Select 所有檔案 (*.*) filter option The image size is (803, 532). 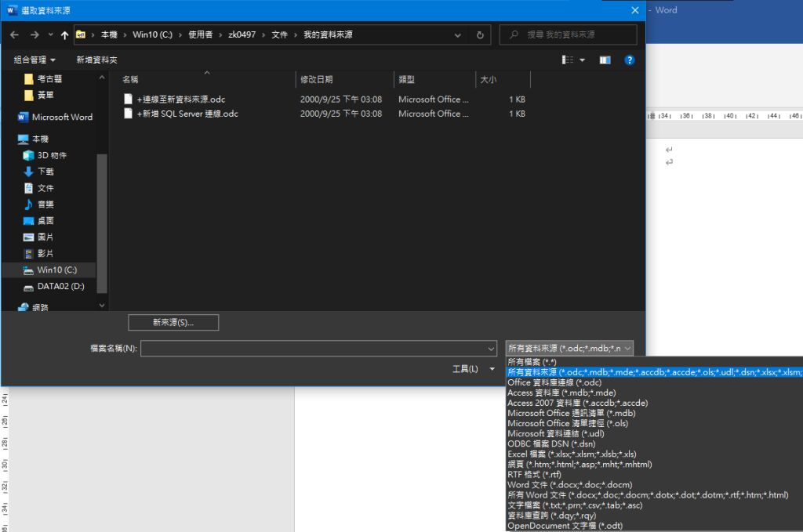531,362
